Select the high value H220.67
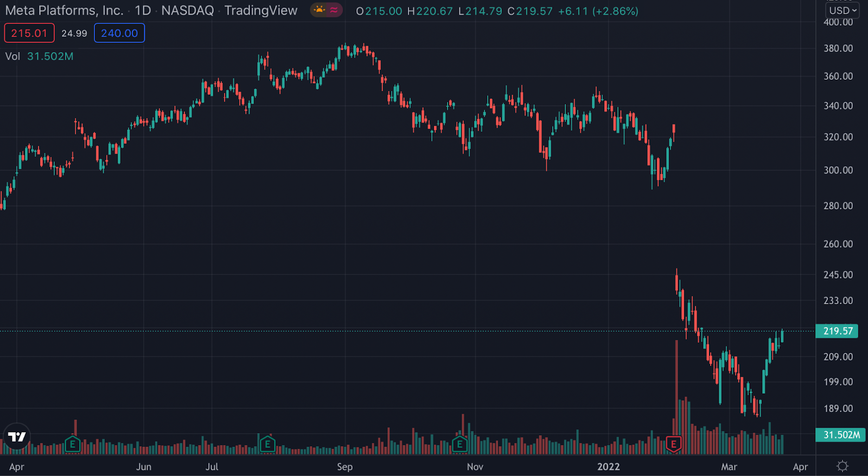868x476 pixels. click(430, 11)
